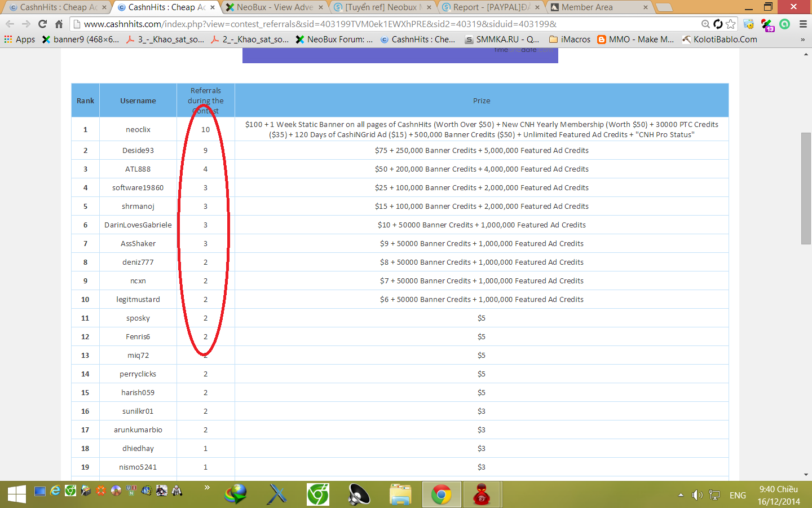Click the zoom magnifier icon in address bar

(x=705, y=24)
